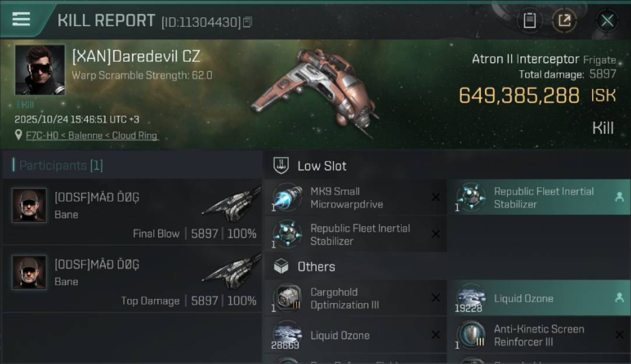Image resolution: width=631 pixels, height=364 pixels.
Task: Select the MK9 Small Microwarpdrive item
Action: tap(346, 198)
